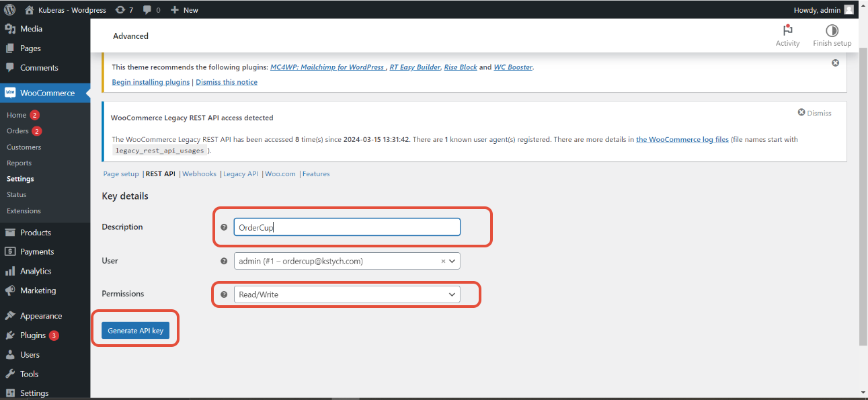Screen dimensions: 868x400
Task: Switch to the Webhooks tab
Action: pos(200,173)
